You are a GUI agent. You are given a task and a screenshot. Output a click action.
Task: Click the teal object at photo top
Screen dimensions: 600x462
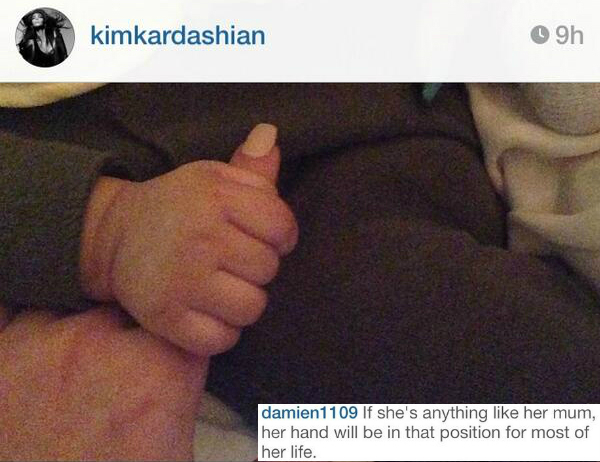(432, 92)
